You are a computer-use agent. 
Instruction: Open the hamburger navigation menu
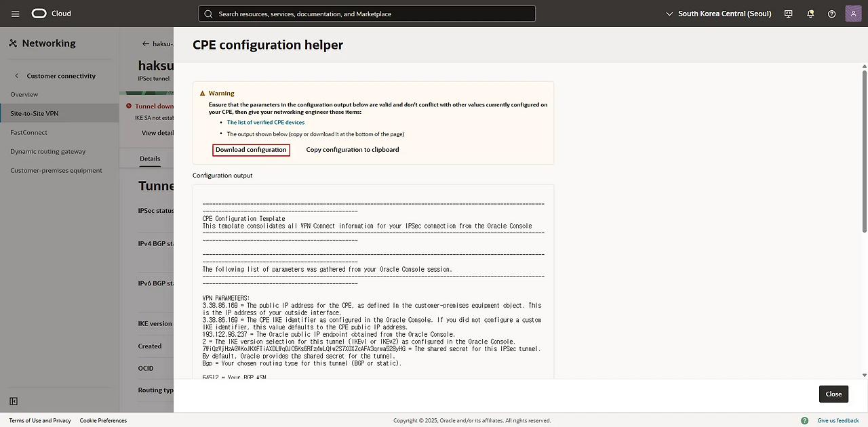pos(16,14)
